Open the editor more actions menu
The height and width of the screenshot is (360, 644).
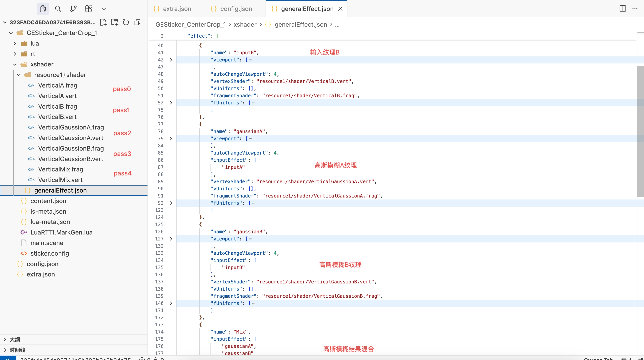coord(635,9)
